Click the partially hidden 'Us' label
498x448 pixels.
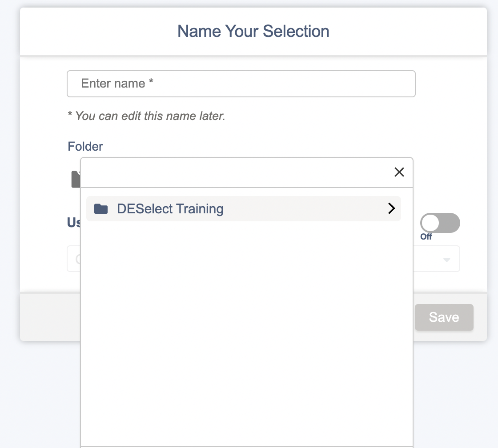coord(74,223)
